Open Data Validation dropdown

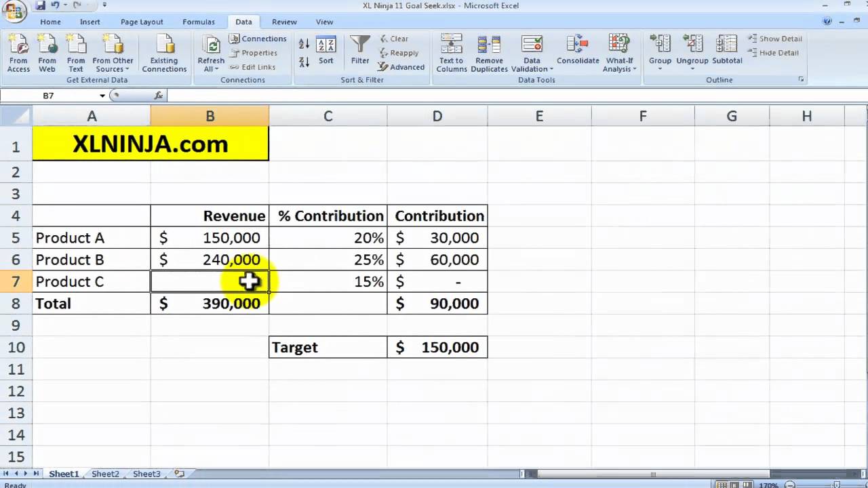pyautogui.click(x=532, y=54)
